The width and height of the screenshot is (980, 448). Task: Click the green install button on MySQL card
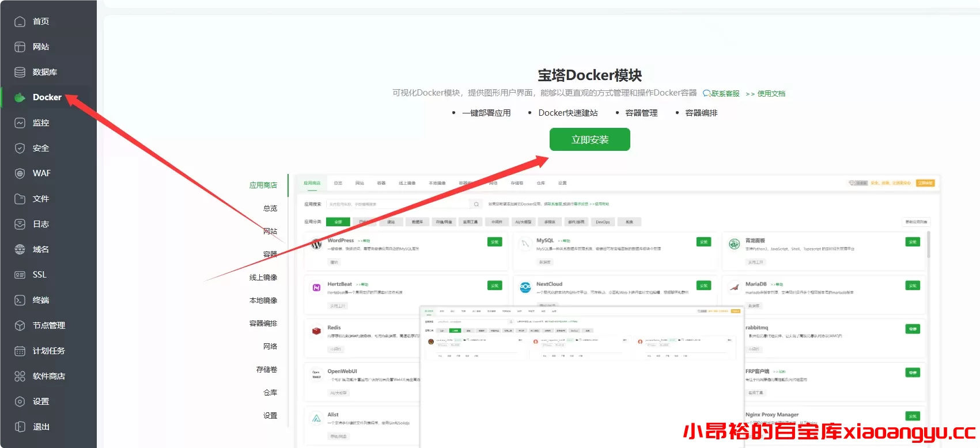(704, 242)
